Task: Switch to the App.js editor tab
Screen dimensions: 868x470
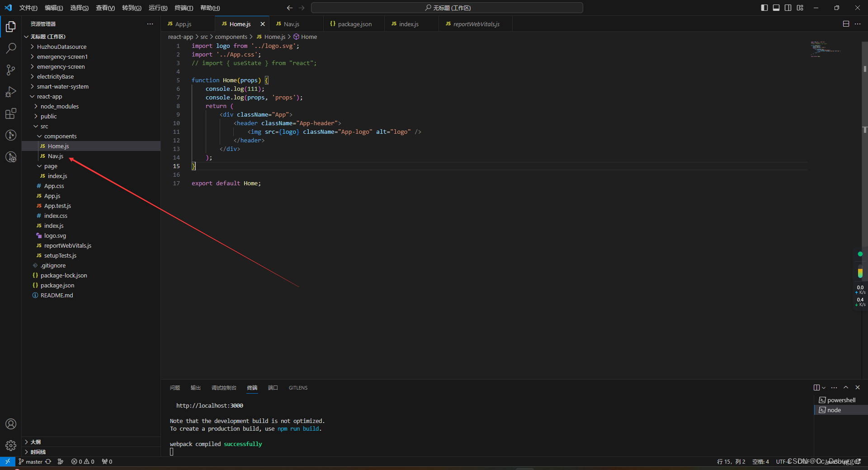Action: 188,24
